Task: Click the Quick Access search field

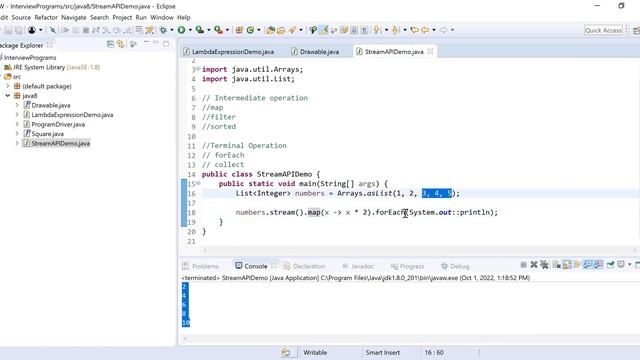Action: pyautogui.click(x=604, y=30)
